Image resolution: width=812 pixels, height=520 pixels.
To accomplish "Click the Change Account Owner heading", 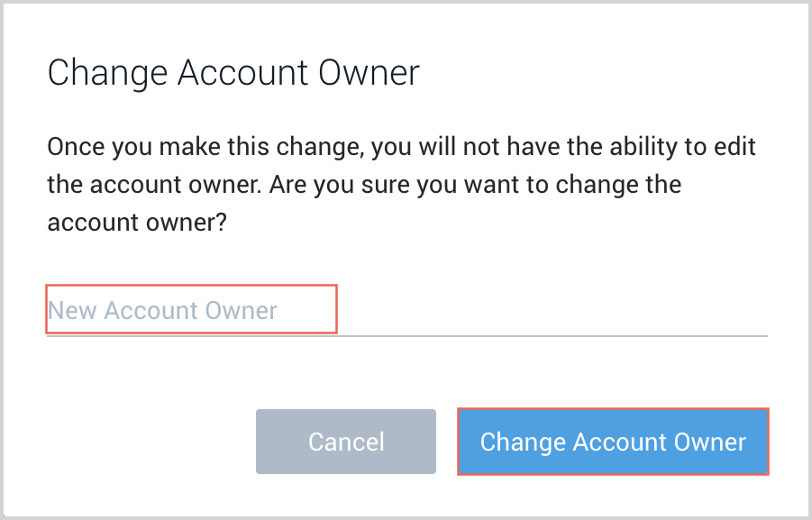I will [233, 72].
